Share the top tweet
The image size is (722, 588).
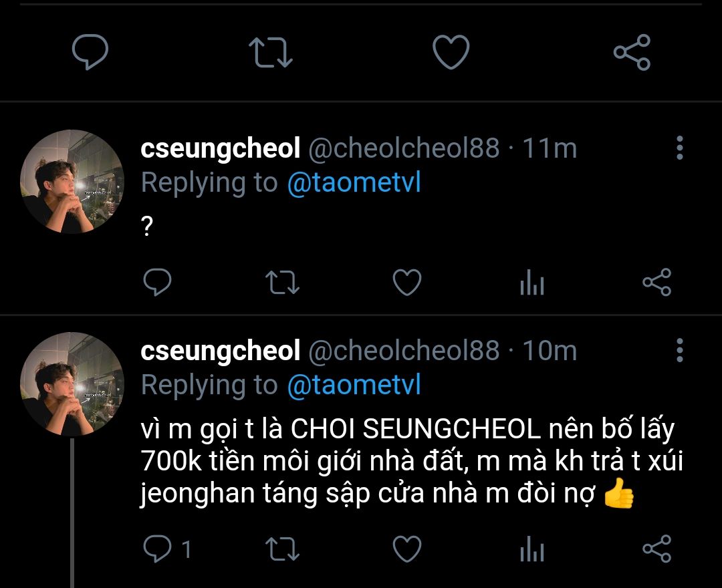pyautogui.click(x=632, y=53)
